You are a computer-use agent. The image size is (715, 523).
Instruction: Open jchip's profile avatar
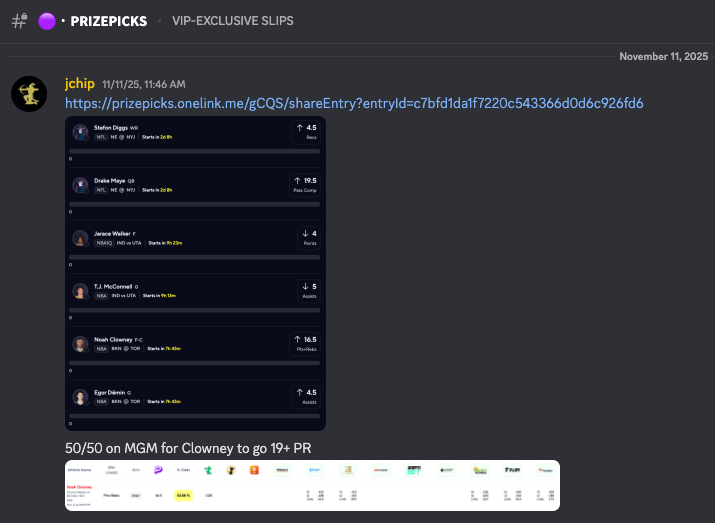point(29,93)
